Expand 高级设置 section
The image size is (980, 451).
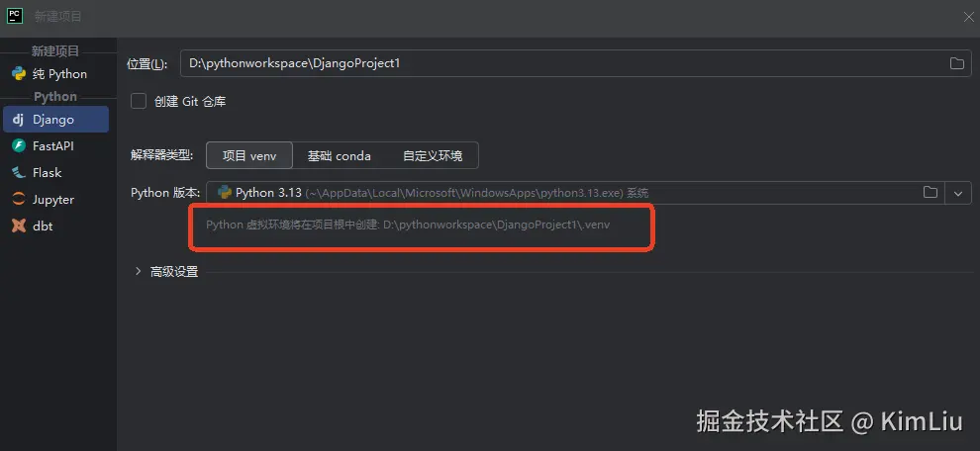(x=165, y=272)
